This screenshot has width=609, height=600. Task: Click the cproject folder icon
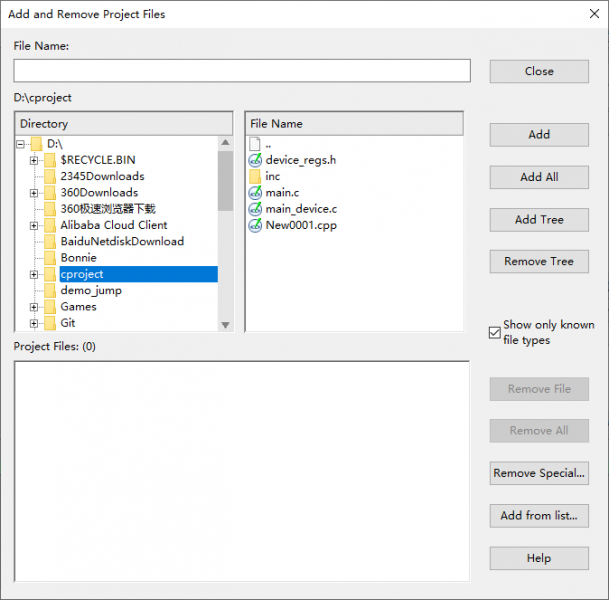pyautogui.click(x=50, y=274)
